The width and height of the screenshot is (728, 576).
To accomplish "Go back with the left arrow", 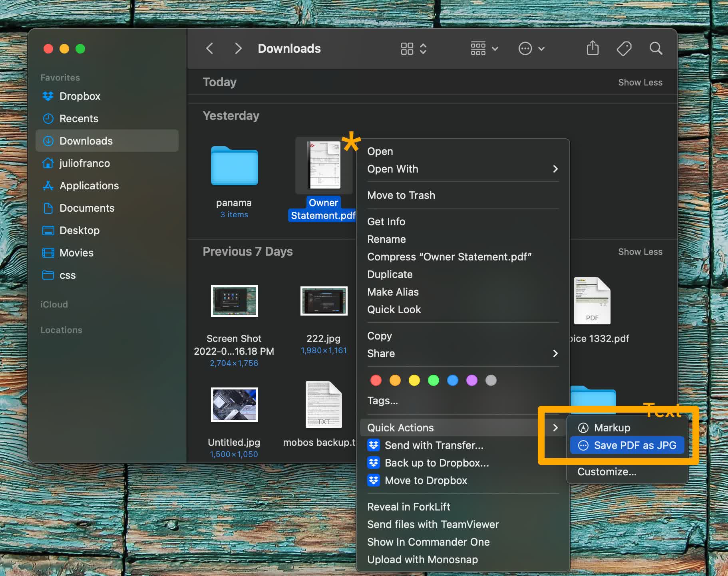I will [210, 49].
